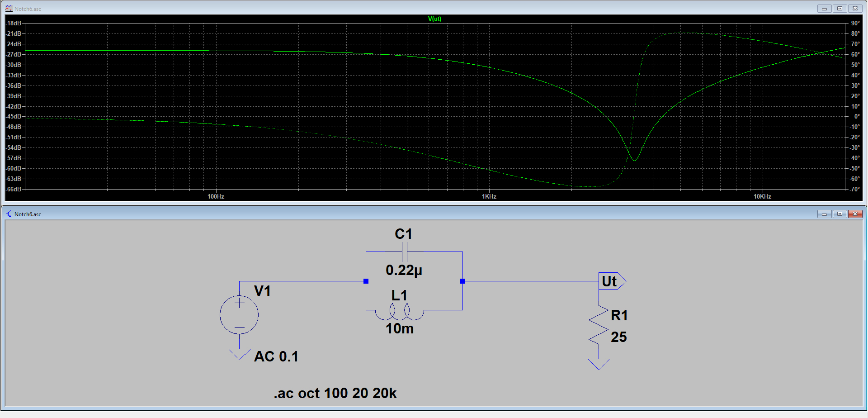
Task: Click the V1 component name label
Action: point(262,291)
